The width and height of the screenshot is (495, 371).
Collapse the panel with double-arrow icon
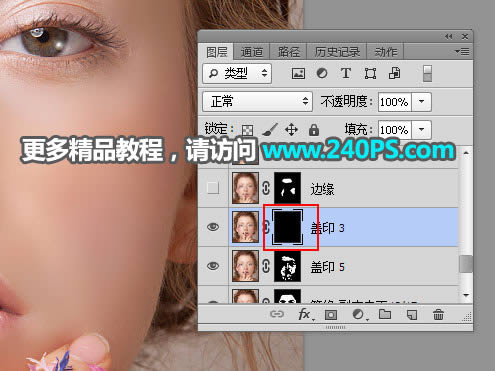tap(449, 37)
